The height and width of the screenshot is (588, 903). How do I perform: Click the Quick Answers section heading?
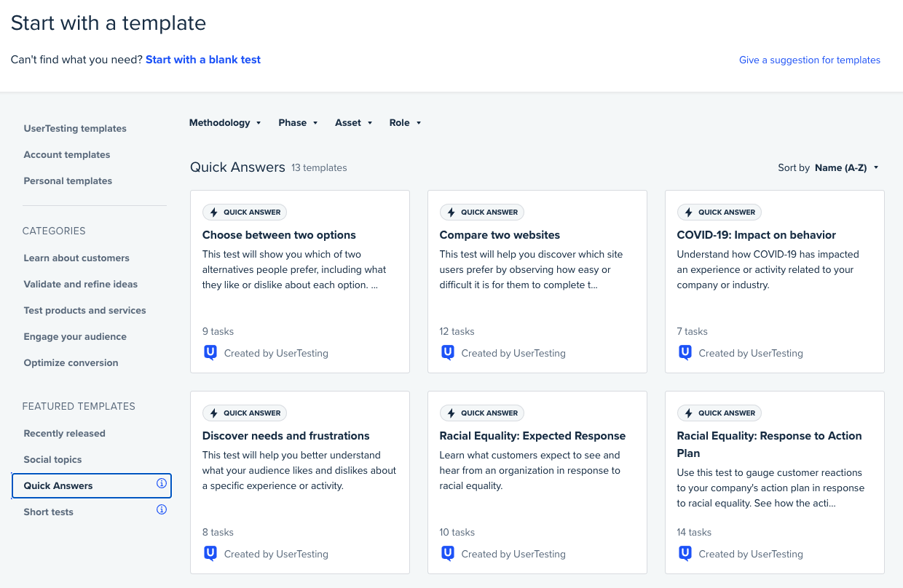(237, 167)
